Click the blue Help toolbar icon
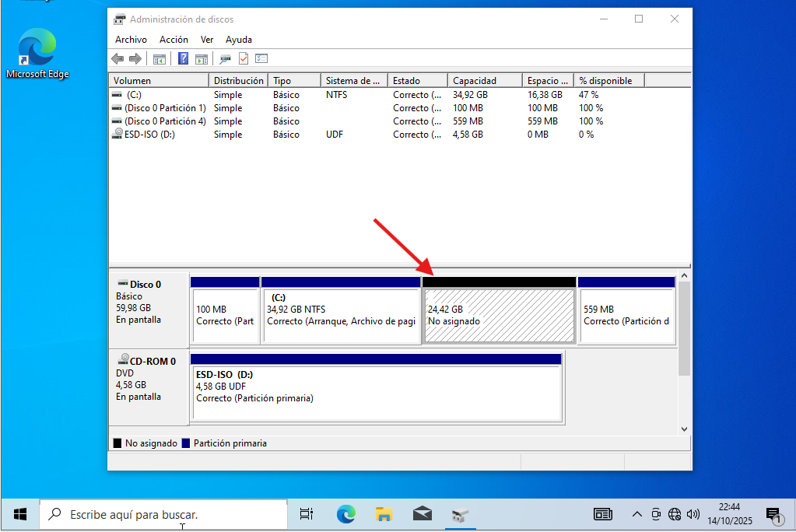 [x=183, y=58]
